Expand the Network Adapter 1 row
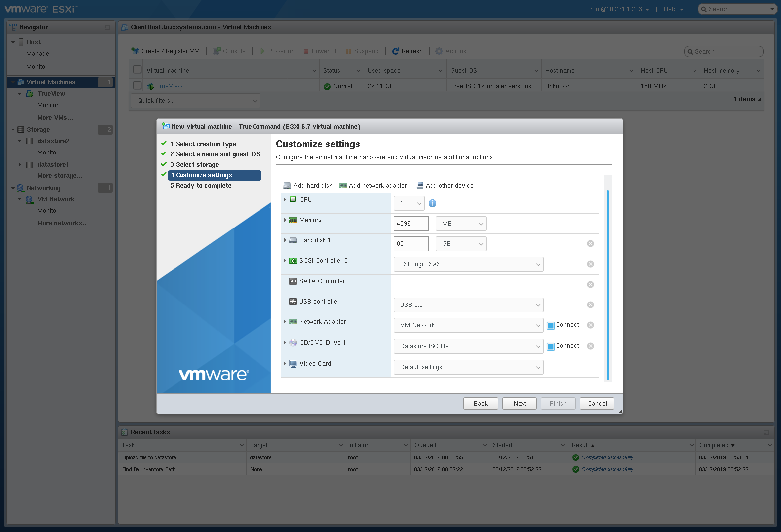 point(285,322)
